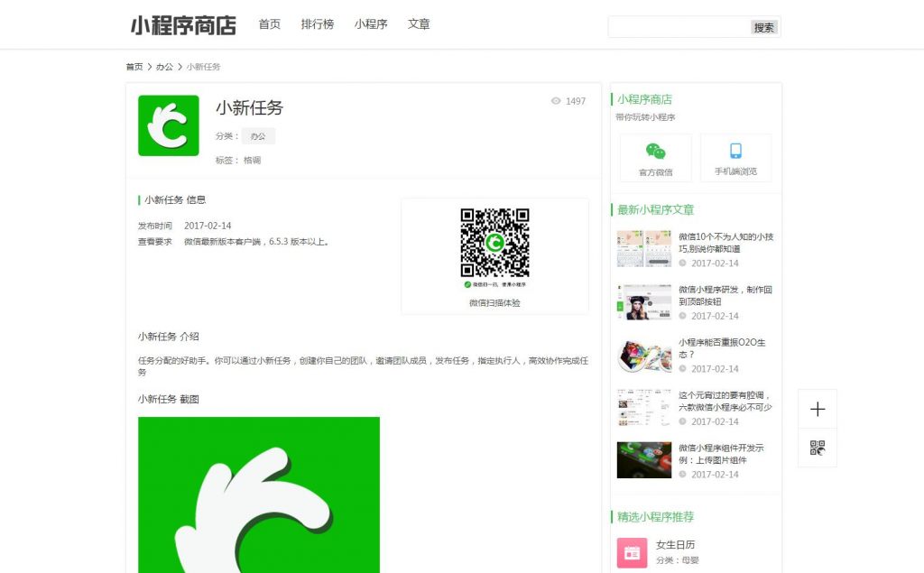Open the 女生日历 recommended app
924x573 pixels.
(x=675, y=545)
